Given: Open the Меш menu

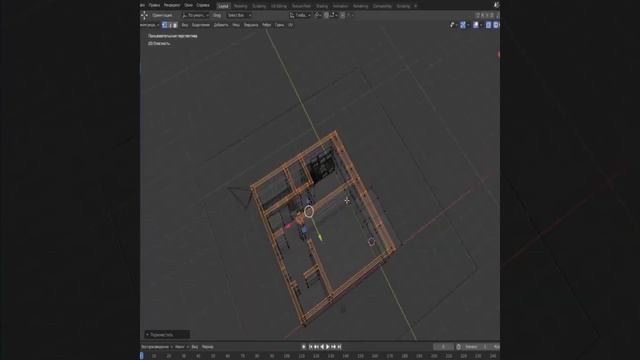Looking at the screenshot, I should coord(236,25).
